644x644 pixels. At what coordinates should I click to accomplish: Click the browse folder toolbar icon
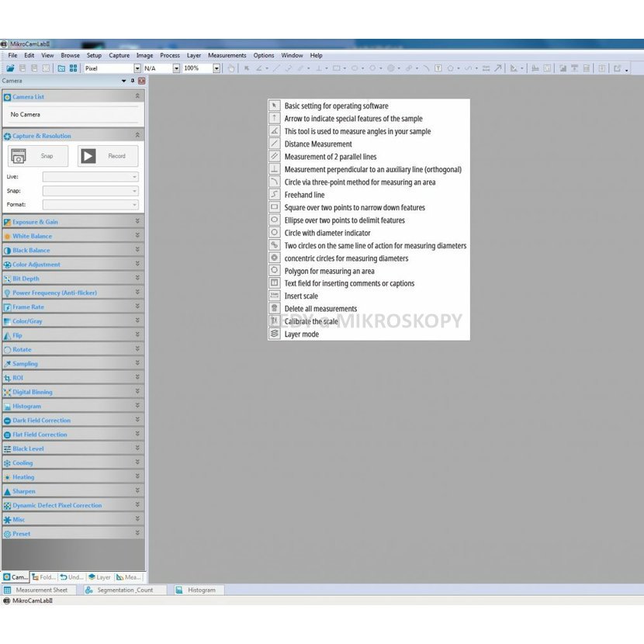61,68
